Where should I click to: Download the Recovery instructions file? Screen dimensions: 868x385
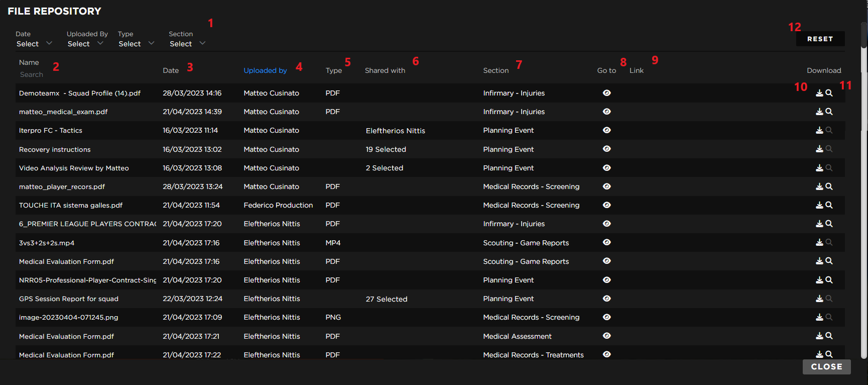pos(819,149)
